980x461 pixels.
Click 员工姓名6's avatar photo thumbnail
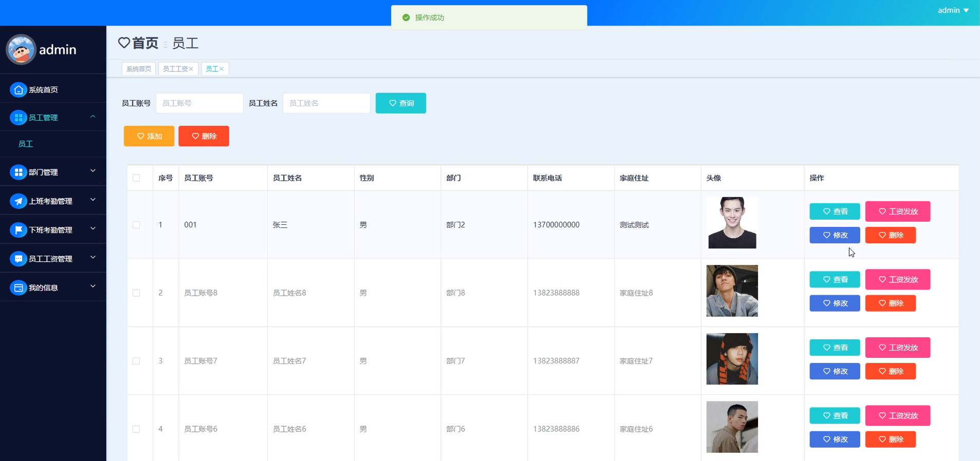tap(732, 427)
